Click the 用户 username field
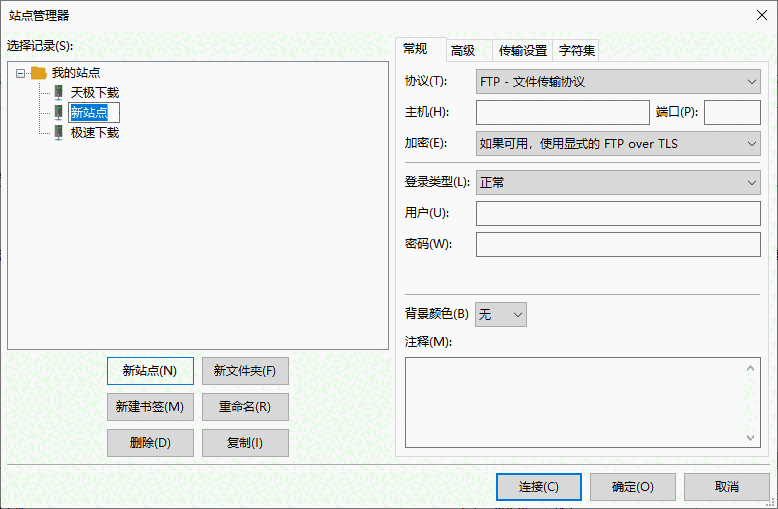Screen dimensions: 778x509 point(618,213)
